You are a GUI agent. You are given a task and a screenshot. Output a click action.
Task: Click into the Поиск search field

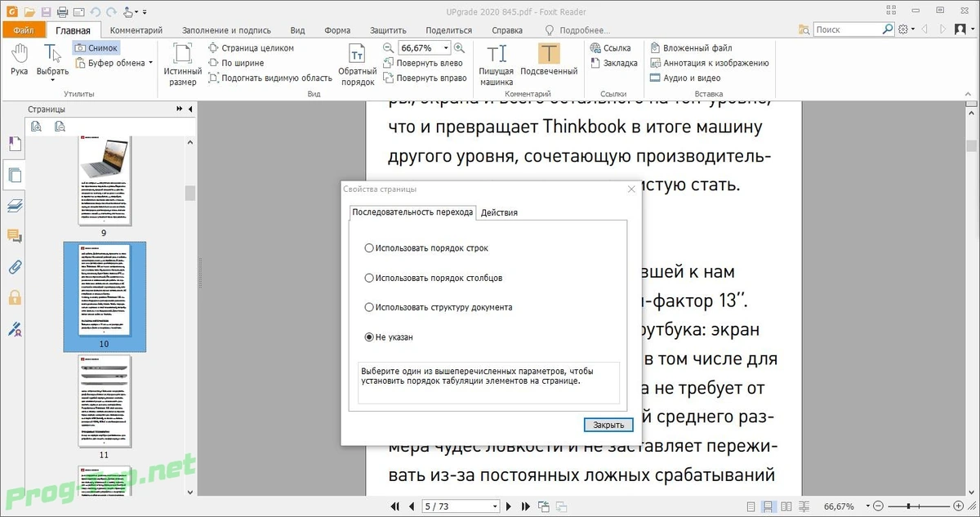[x=849, y=30]
